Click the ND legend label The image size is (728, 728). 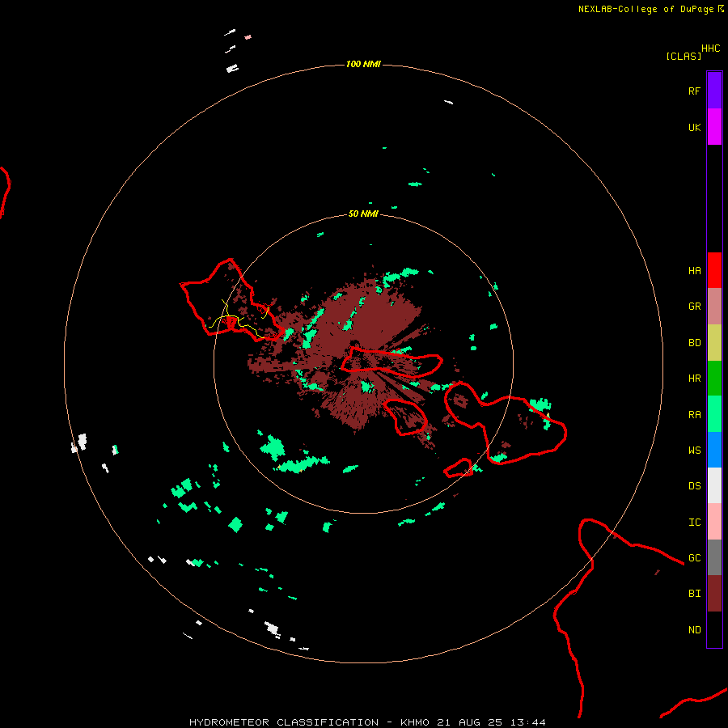tap(695, 630)
